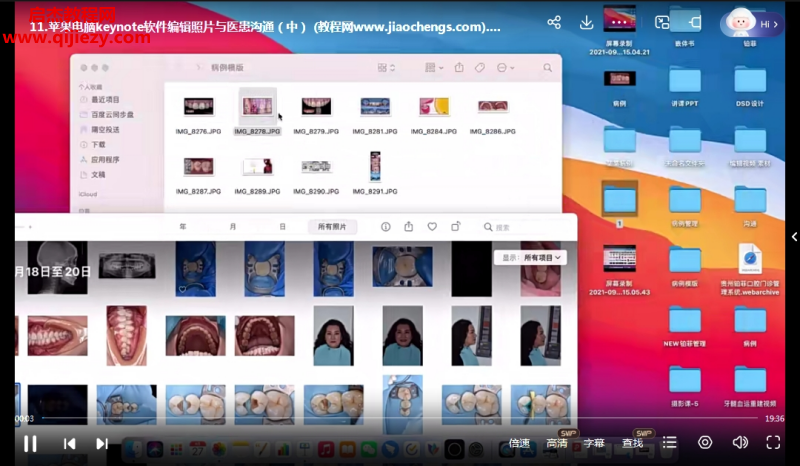
Task: Collapse the side panel with the right-edge chevron
Action: [794, 236]
